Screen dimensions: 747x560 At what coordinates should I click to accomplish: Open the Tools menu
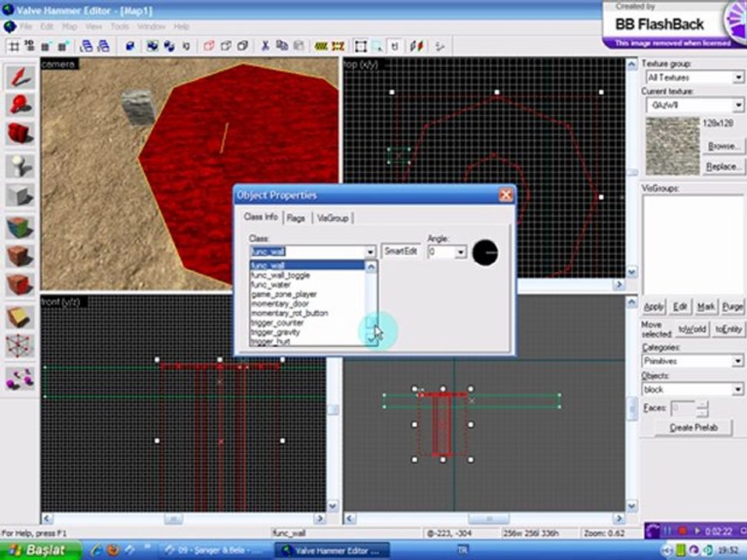click(120, 26)
